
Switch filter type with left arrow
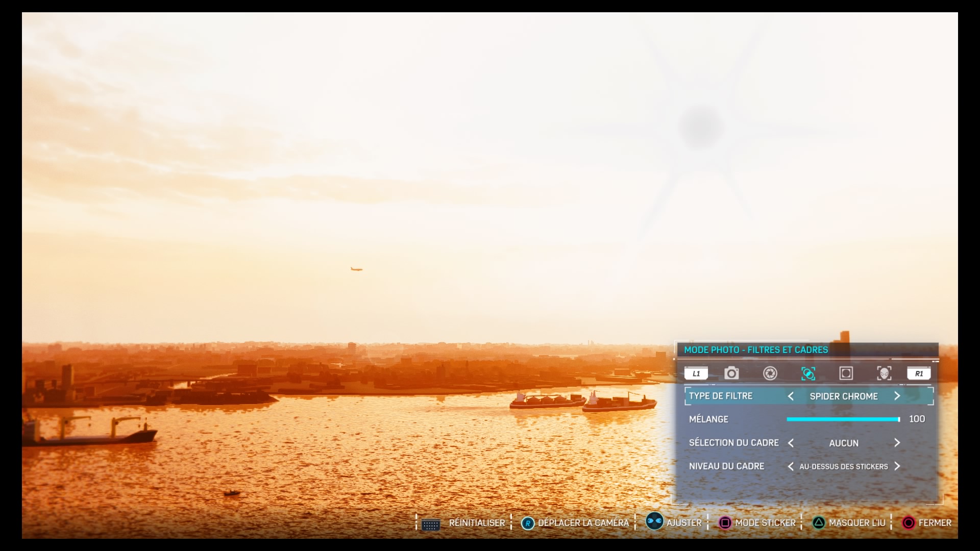tap(791, 396)
